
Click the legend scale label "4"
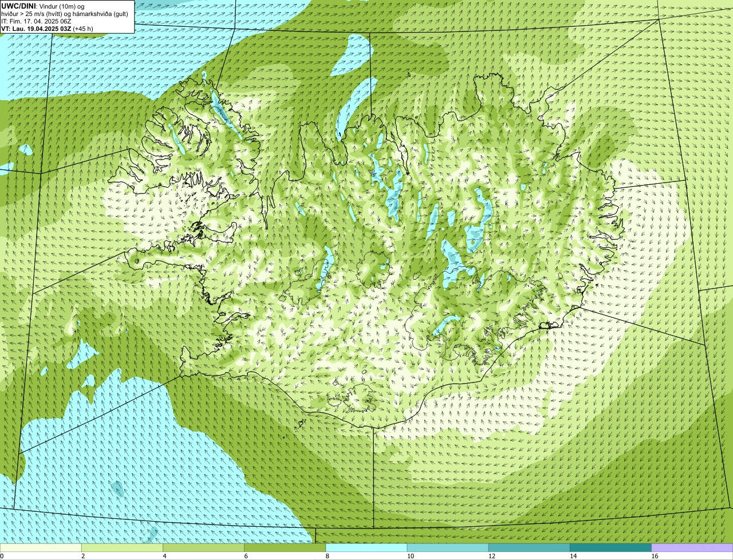point(164,556)
